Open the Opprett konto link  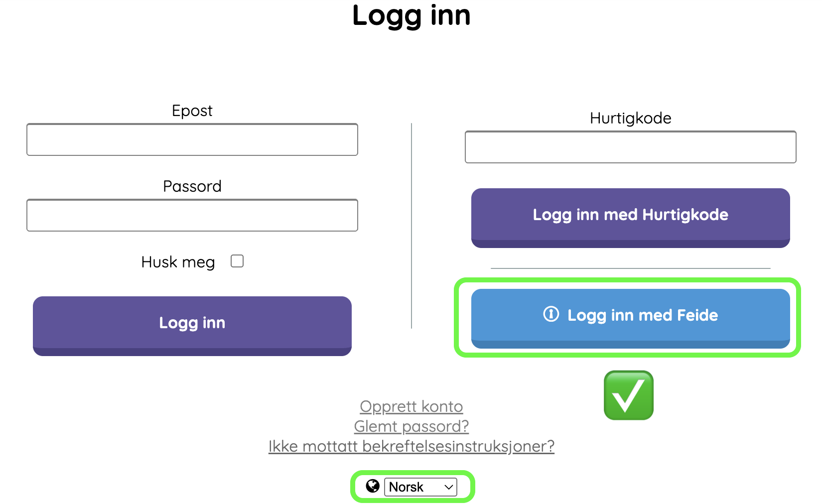point(411,407)
